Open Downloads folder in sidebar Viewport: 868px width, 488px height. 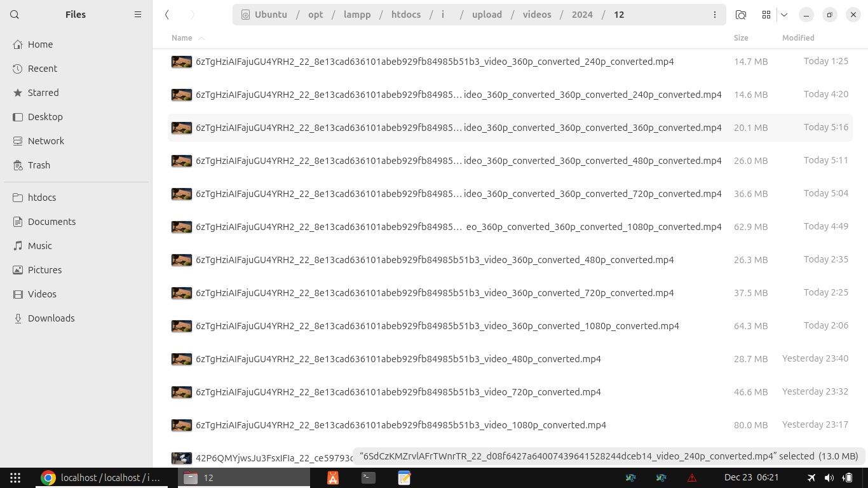point(76,318)
